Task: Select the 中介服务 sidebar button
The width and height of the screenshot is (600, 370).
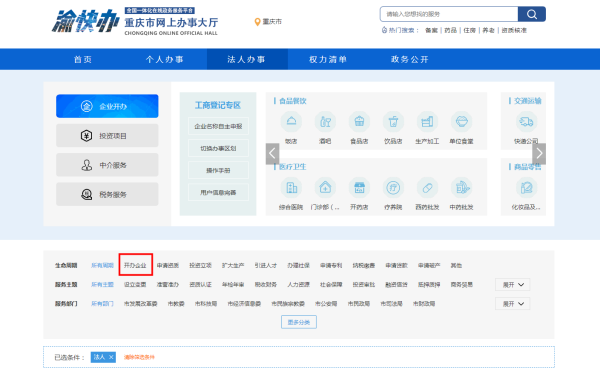Action: 107,165
